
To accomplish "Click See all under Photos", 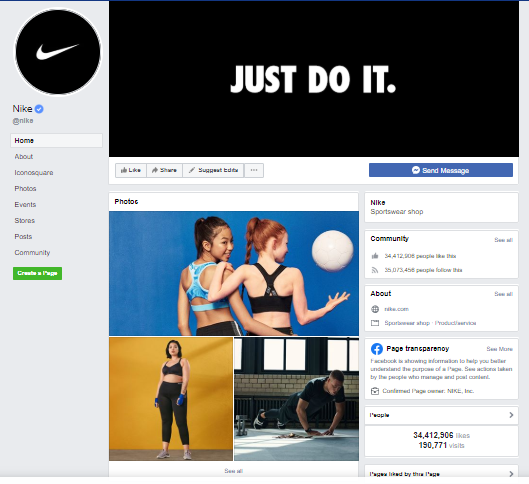I will click(x=233, y=471).
